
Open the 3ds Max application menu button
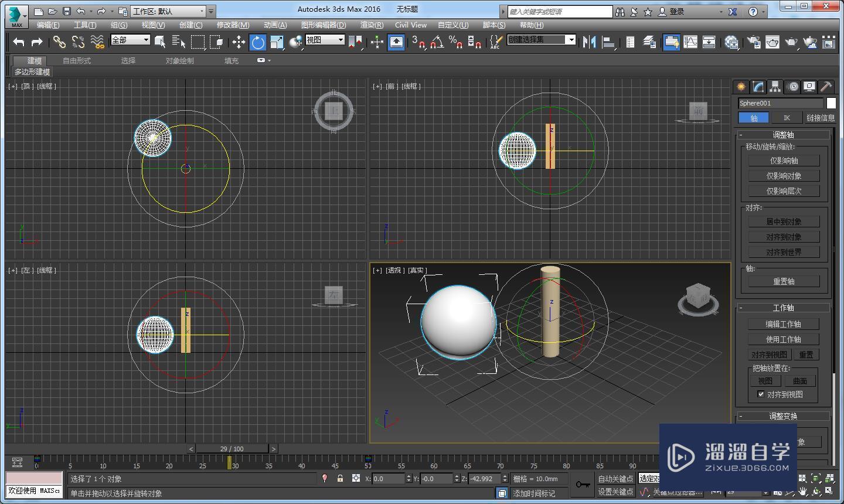click(x=16, y=16)
